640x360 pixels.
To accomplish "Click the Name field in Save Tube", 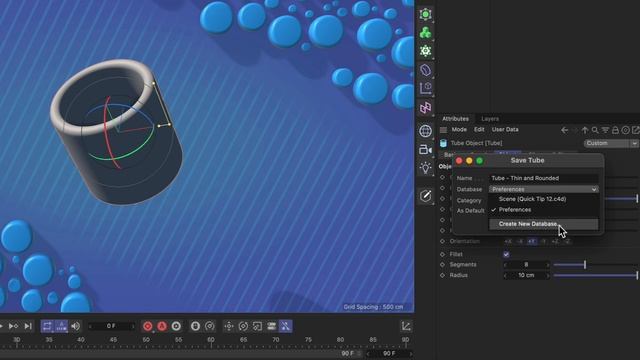I will point(544,178).
